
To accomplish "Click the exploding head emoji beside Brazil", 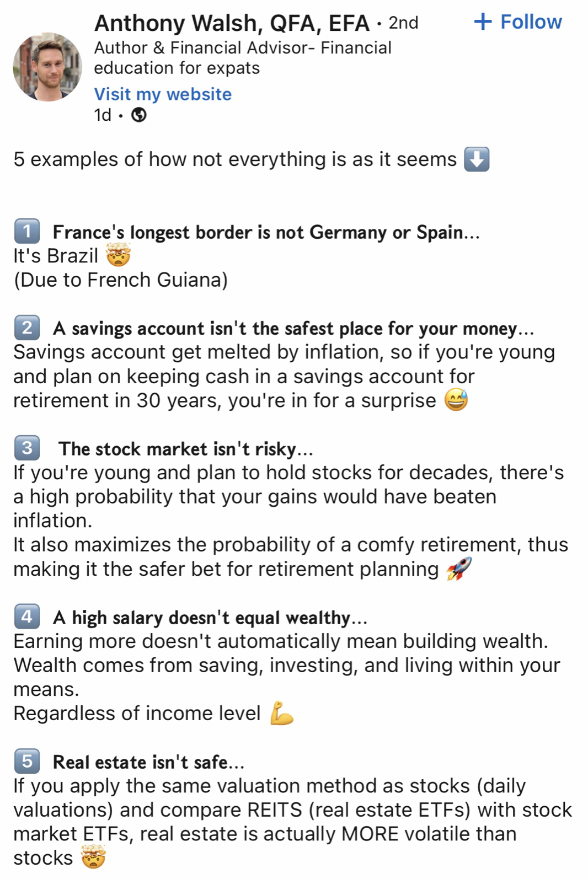I will click(x=118, y=256).
